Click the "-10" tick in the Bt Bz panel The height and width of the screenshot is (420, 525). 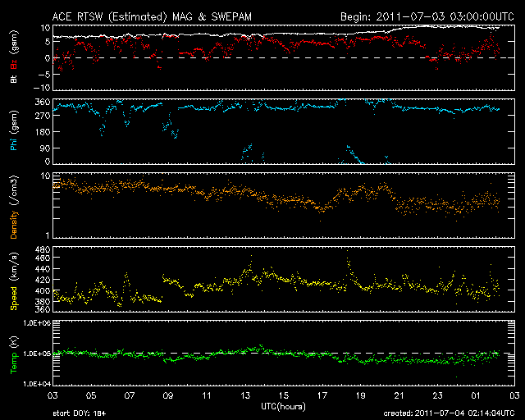tap(42, 88)
